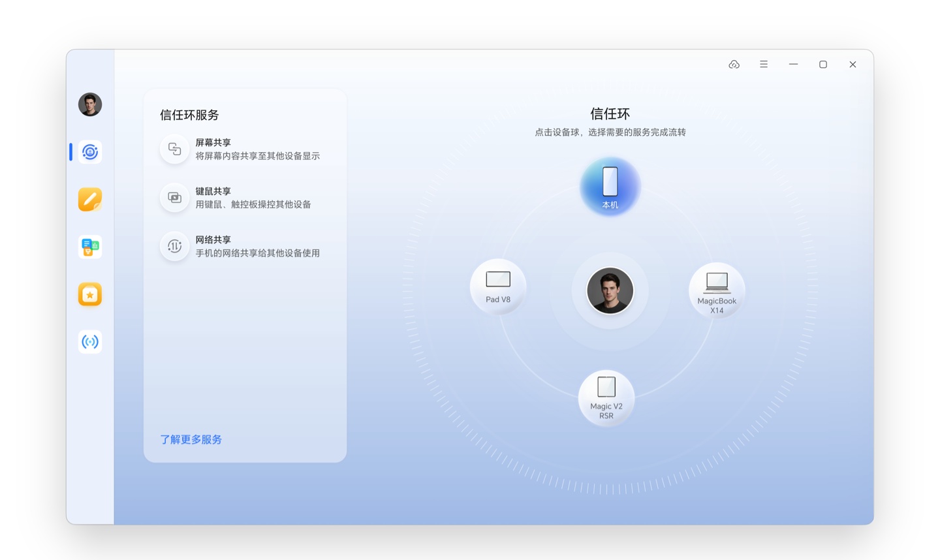Select the Pad V8 device ball
This screenshot has width=940, height=560.
coord(498,287)
